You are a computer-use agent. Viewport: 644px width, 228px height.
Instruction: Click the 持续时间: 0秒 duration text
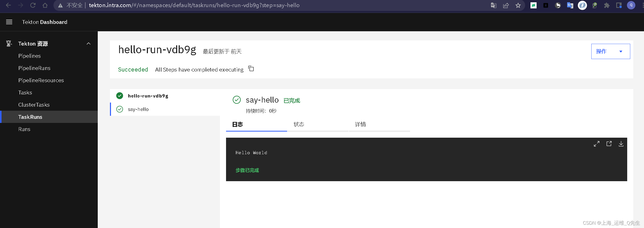261,111
